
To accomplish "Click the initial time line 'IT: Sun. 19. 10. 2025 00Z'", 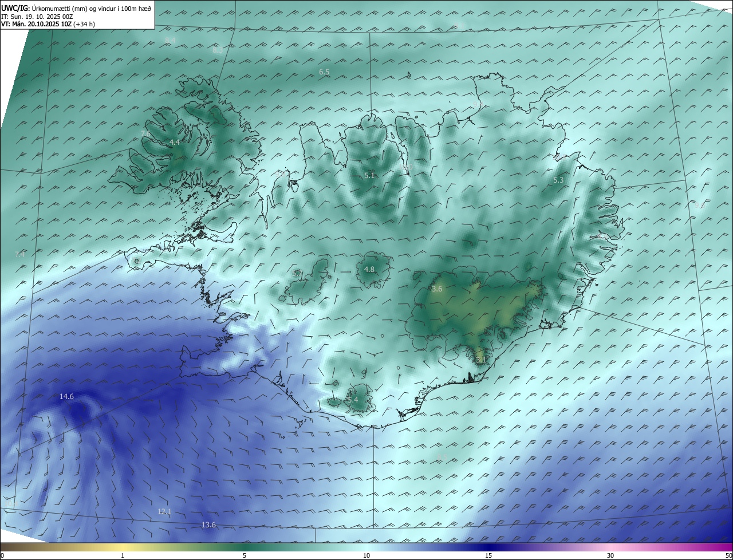I will [x=37, y=17].
